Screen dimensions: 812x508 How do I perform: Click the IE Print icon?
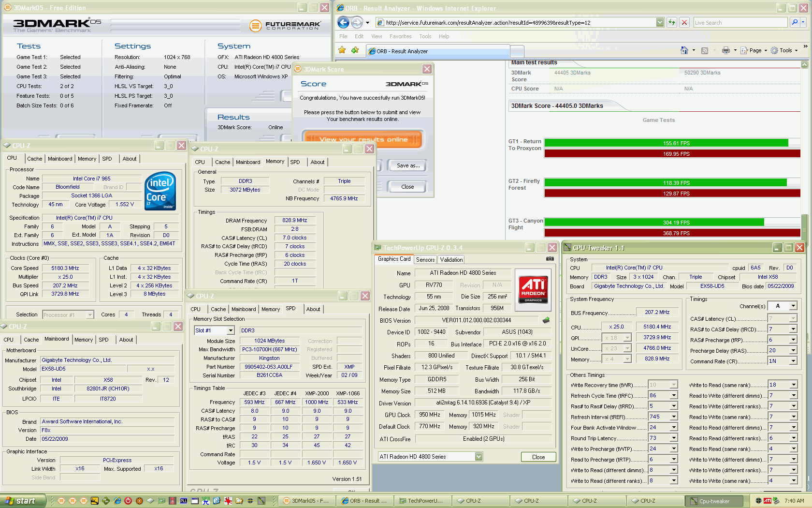tap(725, 50)
